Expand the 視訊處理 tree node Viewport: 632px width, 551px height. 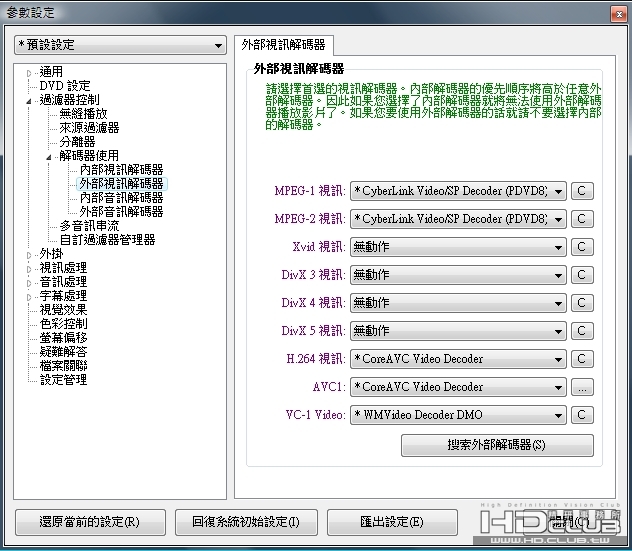pos(29,269)
